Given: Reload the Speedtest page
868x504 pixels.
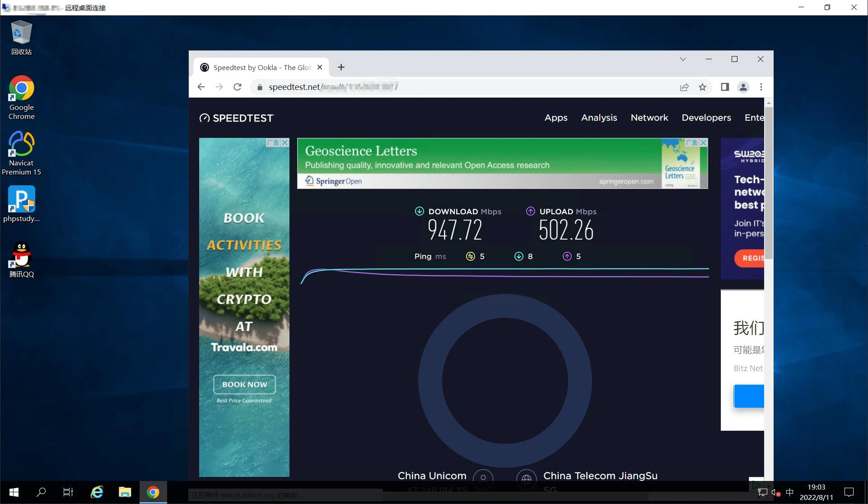Looking at the screenshot, I should coord(238,87).
